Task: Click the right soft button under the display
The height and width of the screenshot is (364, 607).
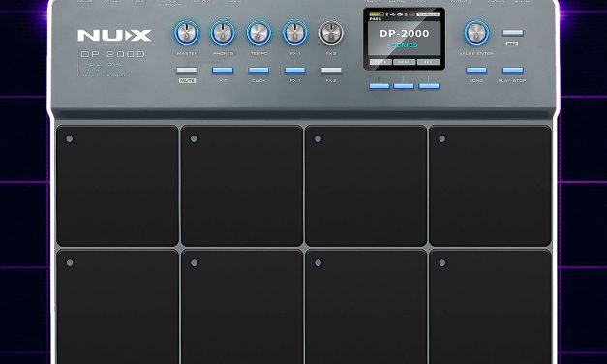Action: pos(429,86)
